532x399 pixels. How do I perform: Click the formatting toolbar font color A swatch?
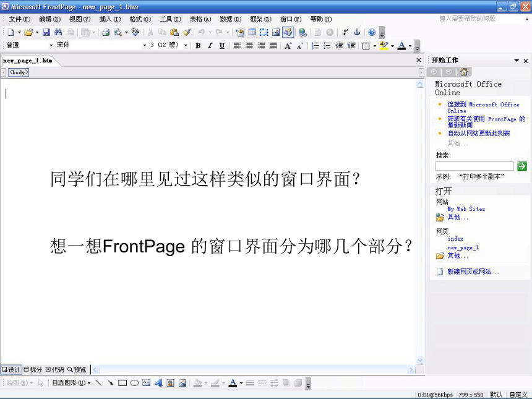401,45
